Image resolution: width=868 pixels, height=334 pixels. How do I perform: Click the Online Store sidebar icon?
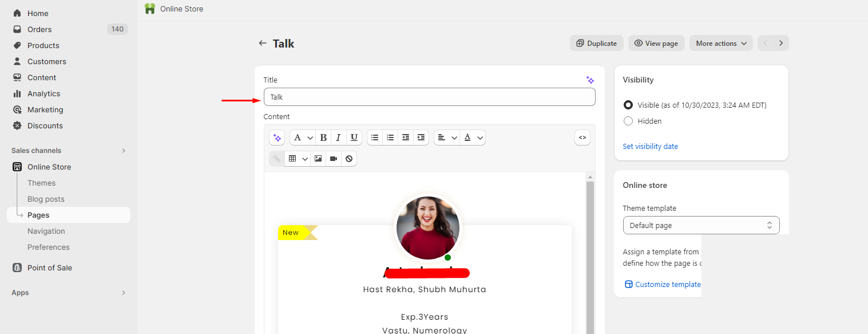click(x=17, y=167)
